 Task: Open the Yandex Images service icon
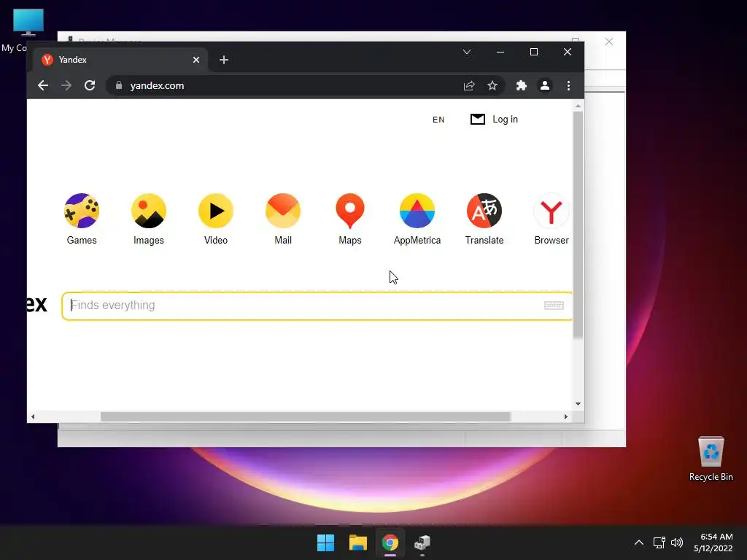tap(149, 211)
